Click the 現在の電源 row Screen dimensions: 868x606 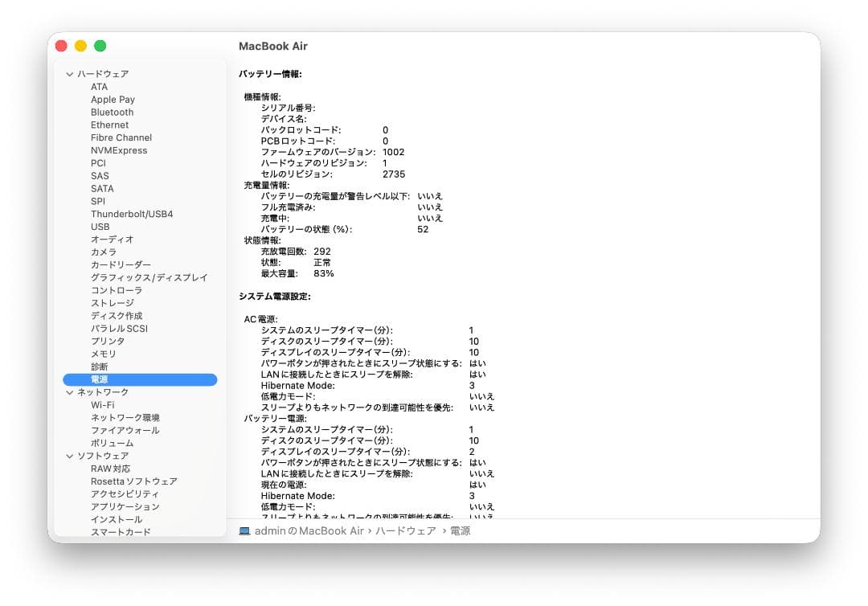pos(374,485)
